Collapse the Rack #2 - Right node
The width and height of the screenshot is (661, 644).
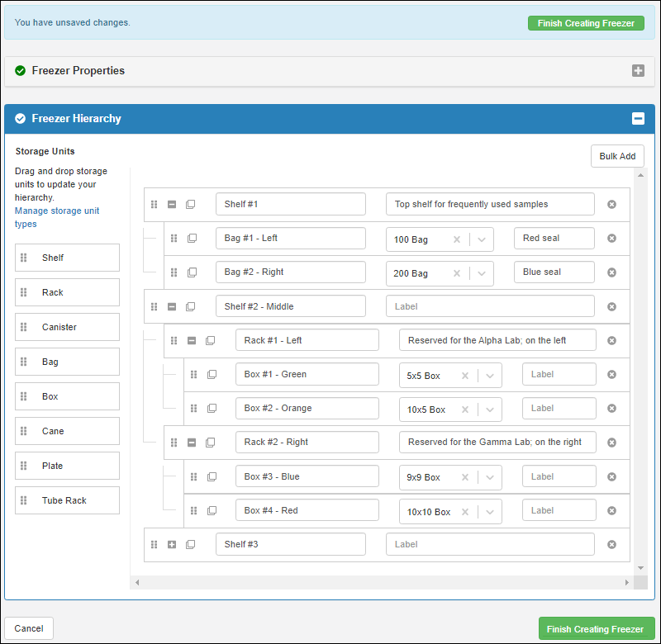(192, 443)
